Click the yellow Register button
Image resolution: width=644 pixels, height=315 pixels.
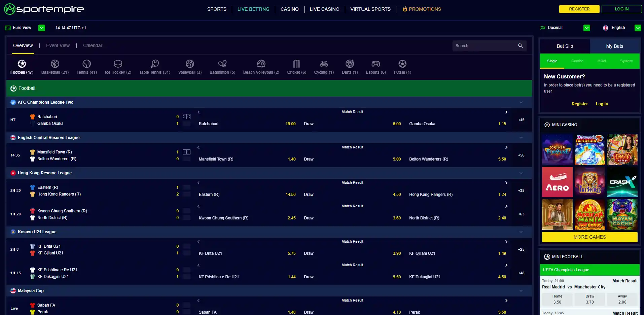pos(579,9)
